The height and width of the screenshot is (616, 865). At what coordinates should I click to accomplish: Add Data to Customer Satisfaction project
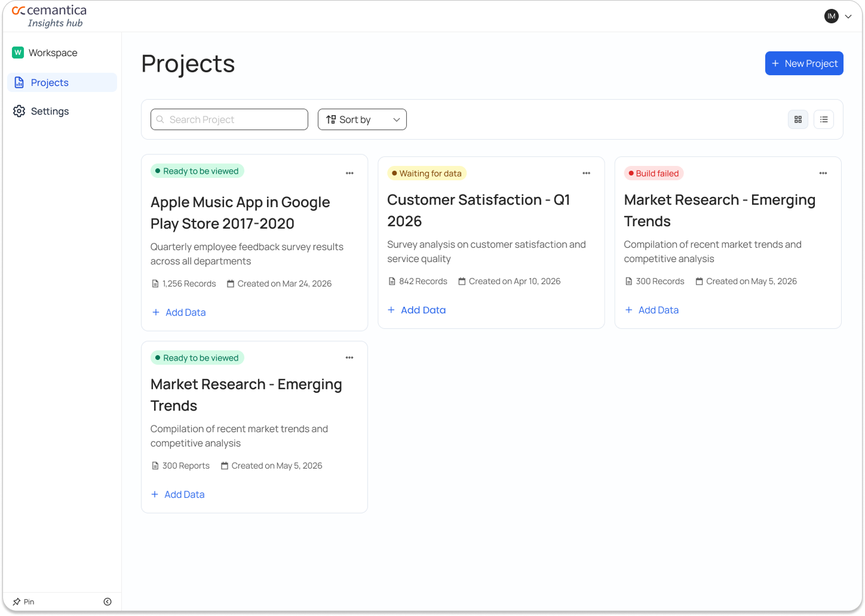416,310
